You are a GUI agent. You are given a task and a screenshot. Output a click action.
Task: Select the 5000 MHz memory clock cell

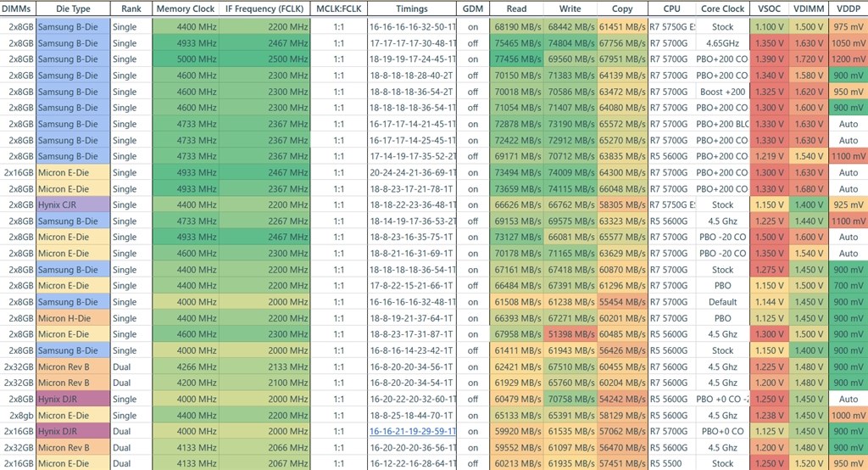(186, 59)
